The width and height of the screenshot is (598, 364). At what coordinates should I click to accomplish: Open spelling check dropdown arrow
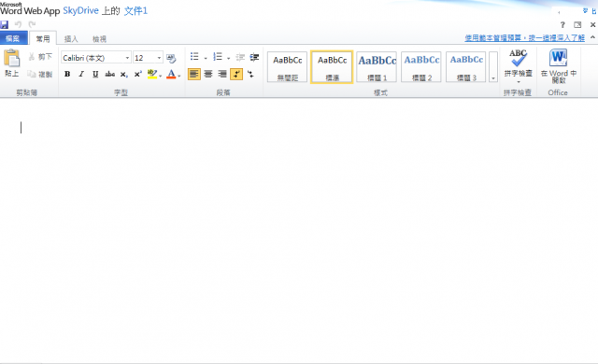(x=519, y=82)
